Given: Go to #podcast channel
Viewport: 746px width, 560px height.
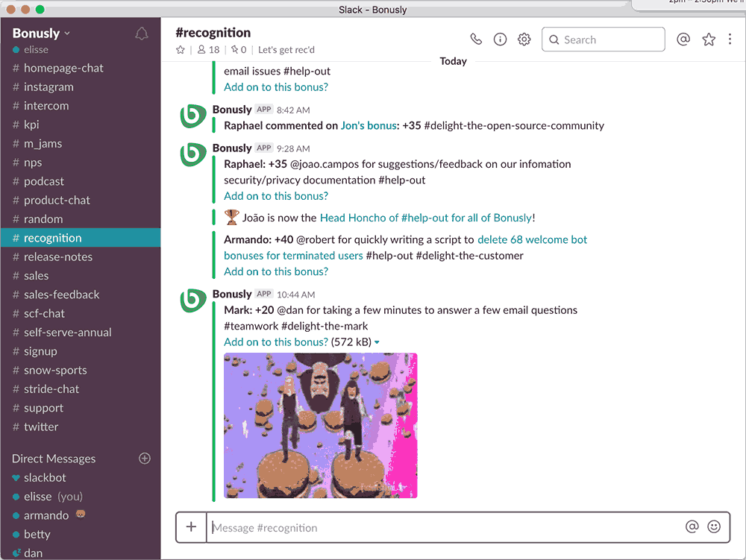Looking at the screenshot, I should (81, 181).
